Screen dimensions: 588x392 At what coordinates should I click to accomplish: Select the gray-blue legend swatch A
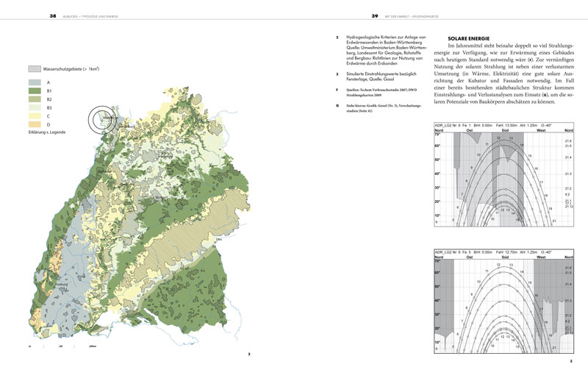point(33,83)
